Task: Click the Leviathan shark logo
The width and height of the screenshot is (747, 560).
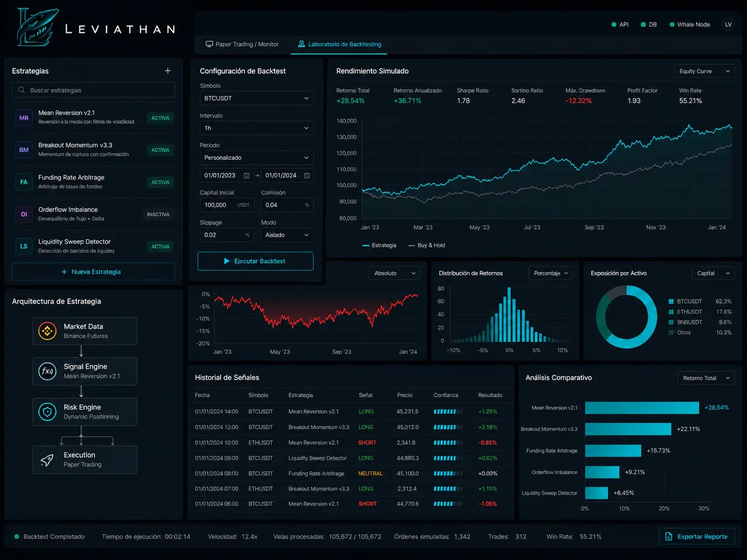Action: tap(37, 27)
